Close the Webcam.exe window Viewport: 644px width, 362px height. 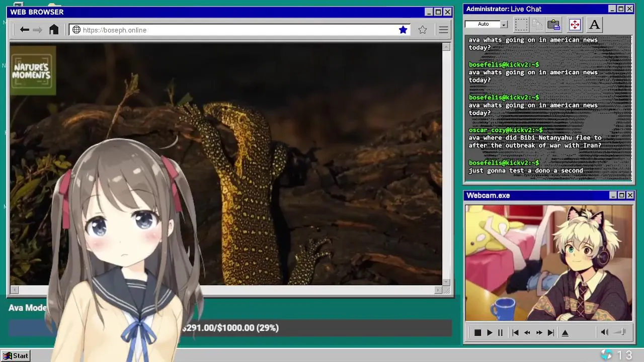pos(630,195)
